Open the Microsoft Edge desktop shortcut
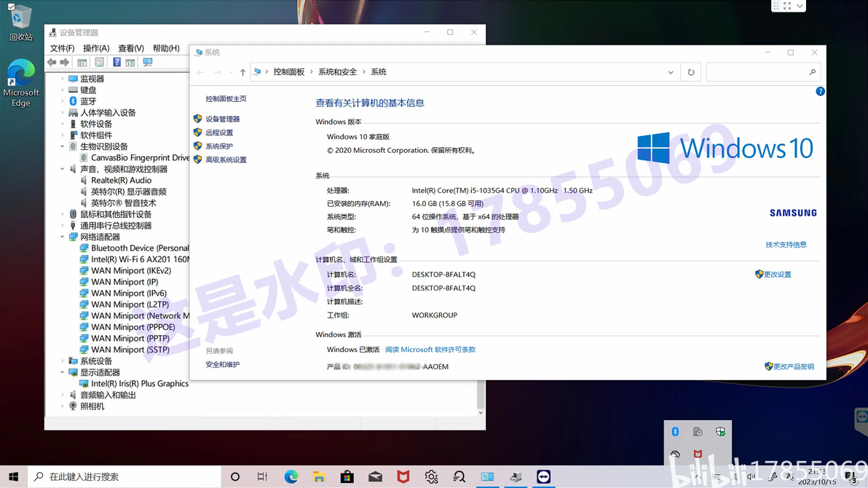This screenshot has height=488, width=868. pos(20,83)
